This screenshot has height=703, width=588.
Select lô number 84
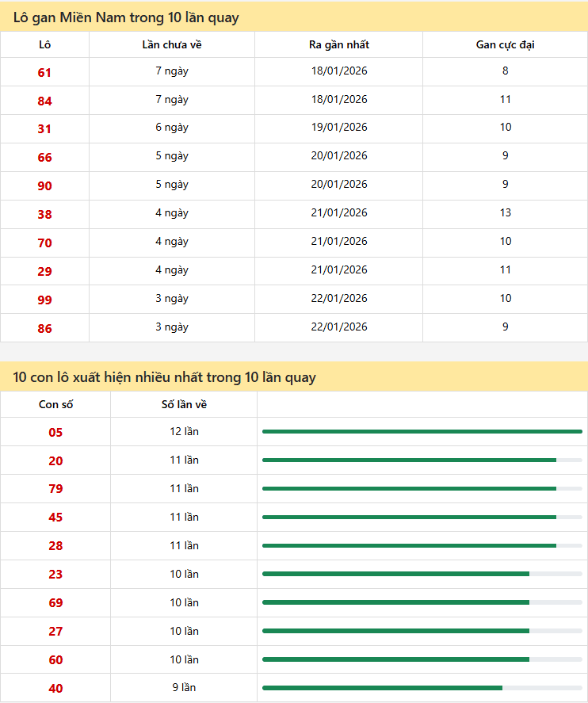pos(44,101)
